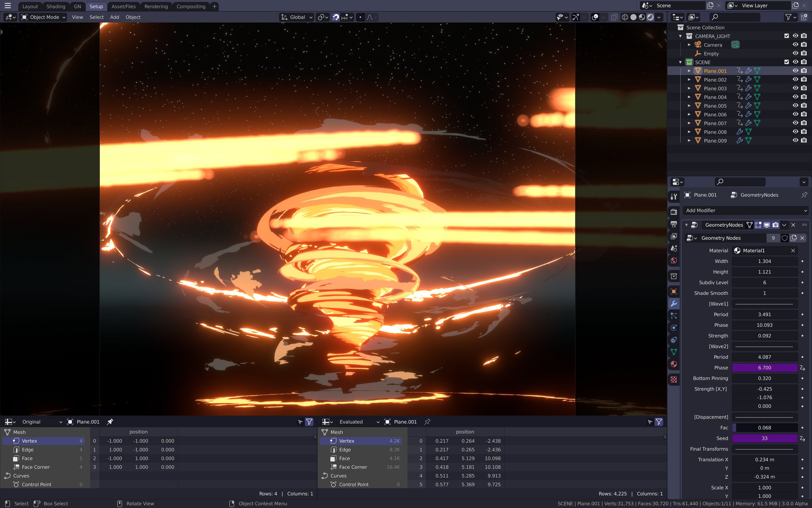Open the Add Modifier dropdown
Screen dimensions: 812x508
click(x=745, y=210)
